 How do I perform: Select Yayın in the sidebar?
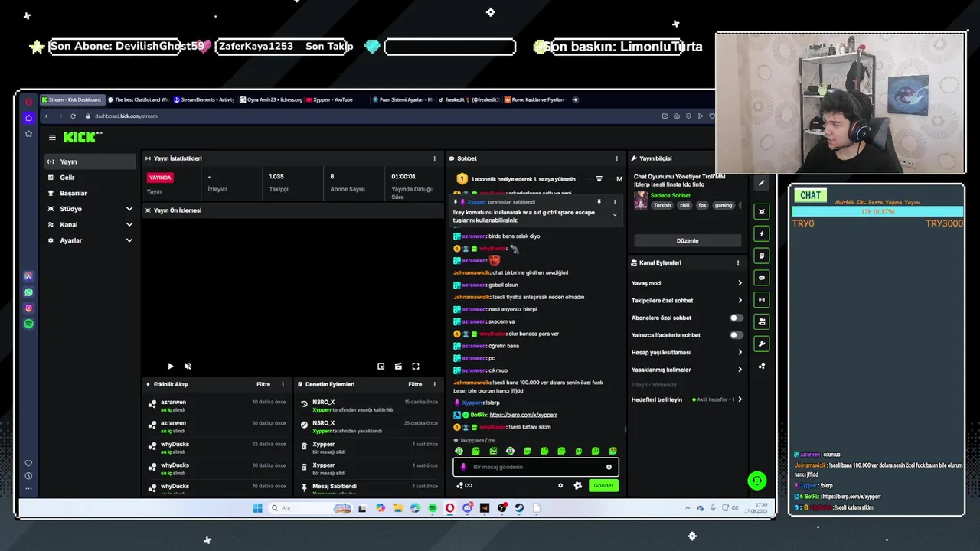pos(90,161)
